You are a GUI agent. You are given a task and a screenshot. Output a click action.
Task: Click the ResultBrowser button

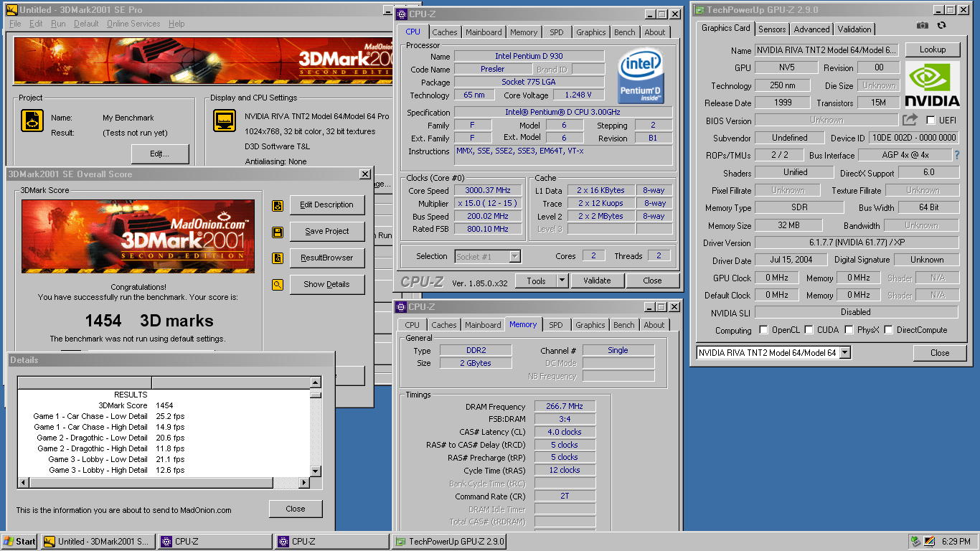(x=327, y=258)
